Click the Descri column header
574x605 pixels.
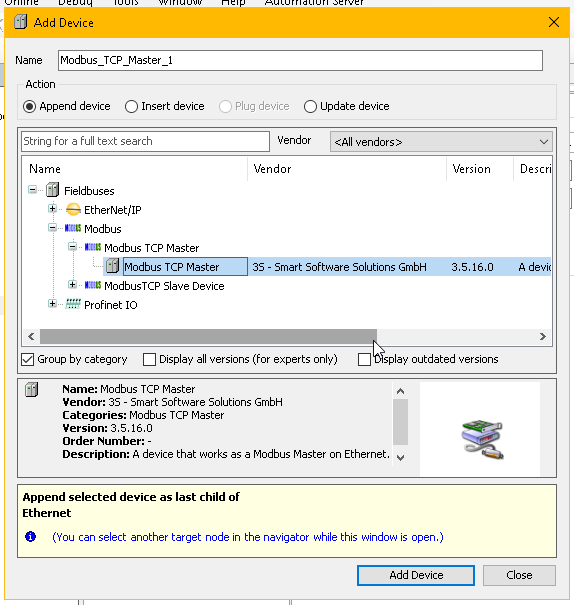point(532,169)
